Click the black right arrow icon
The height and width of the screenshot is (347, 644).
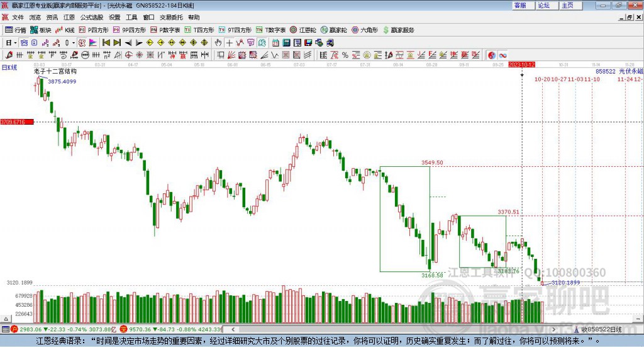pos(139,43)
